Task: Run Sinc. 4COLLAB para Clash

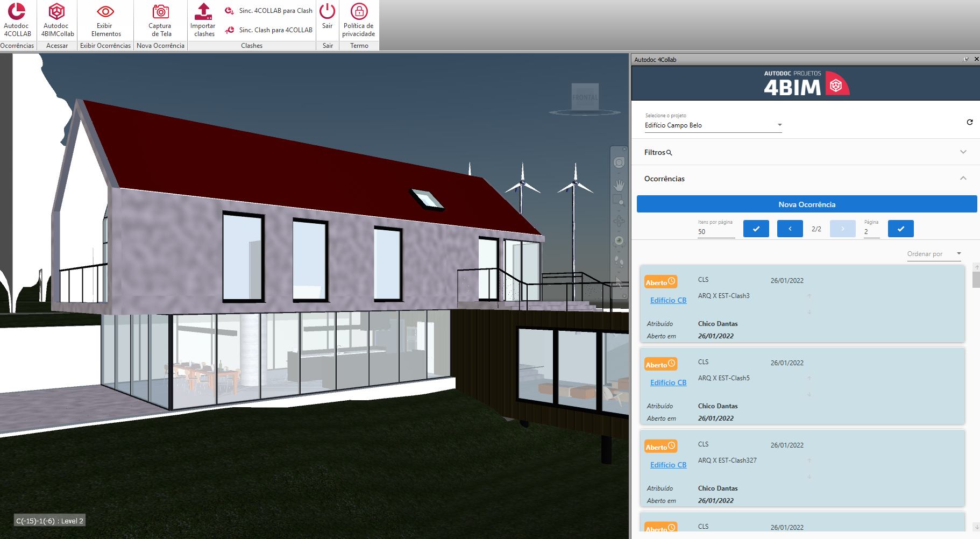Action: [x=268, y=11]
